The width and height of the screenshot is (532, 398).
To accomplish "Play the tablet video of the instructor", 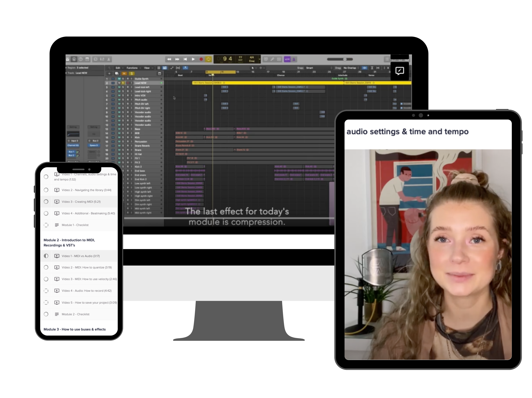I will 428,255.
